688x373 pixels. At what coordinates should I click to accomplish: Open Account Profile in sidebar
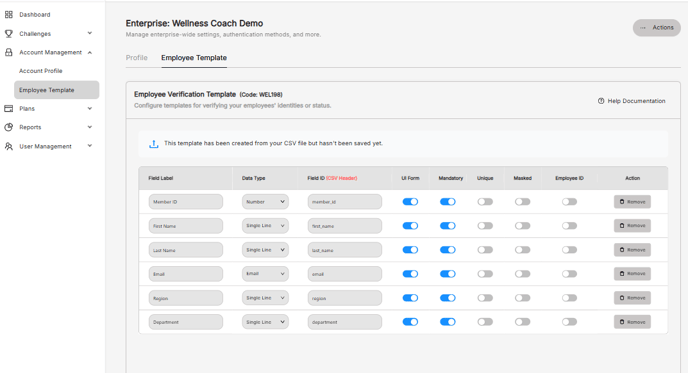40,71
